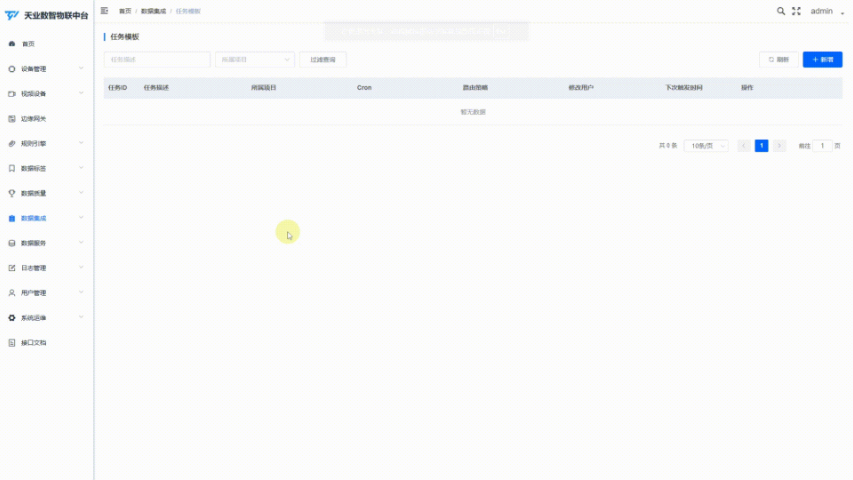Image resolution: width=853 pixels, height=480 pixels.
Task: Click the 下次触发时间 column header
Action: coord(684,88)
